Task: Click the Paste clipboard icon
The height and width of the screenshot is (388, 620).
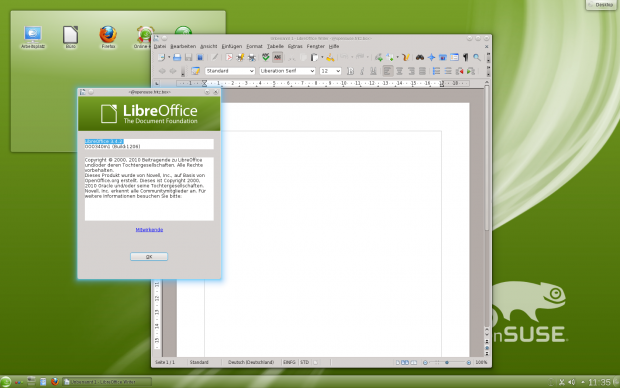Action: point(314,58)
